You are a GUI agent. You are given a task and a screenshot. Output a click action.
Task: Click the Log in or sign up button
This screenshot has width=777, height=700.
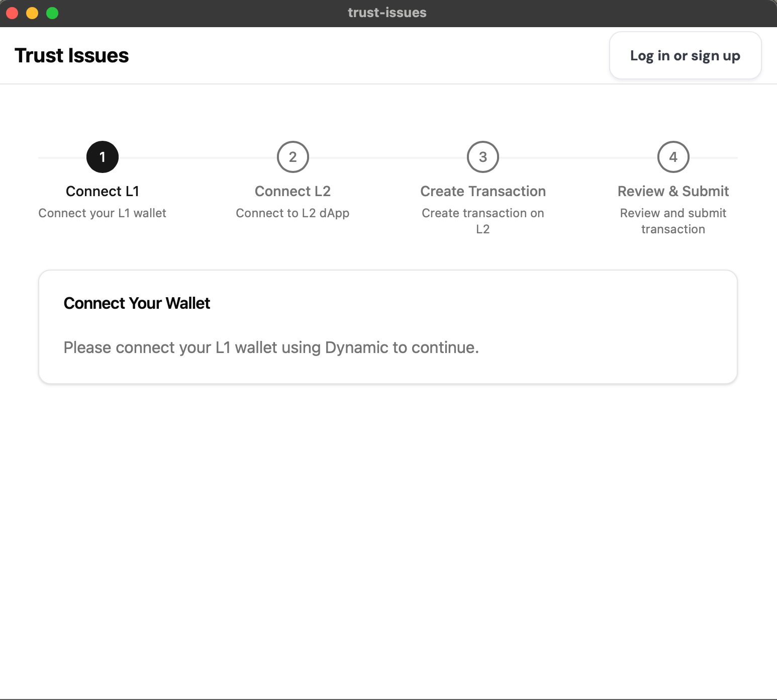click(685, 55)
